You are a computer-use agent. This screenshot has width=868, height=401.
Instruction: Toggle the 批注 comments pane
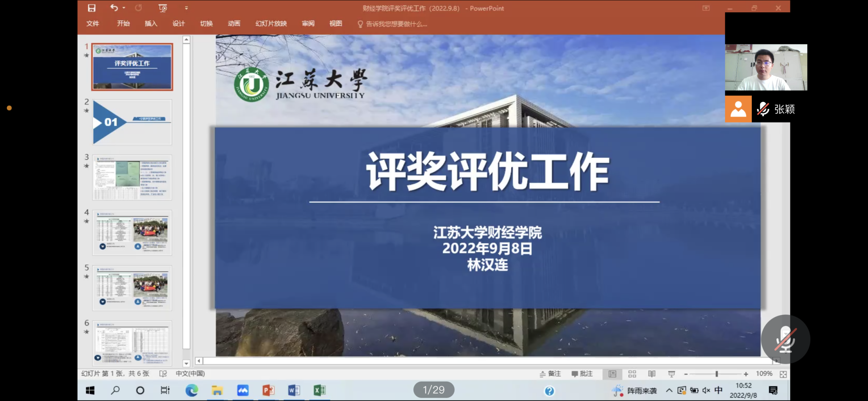pos(582,374)
